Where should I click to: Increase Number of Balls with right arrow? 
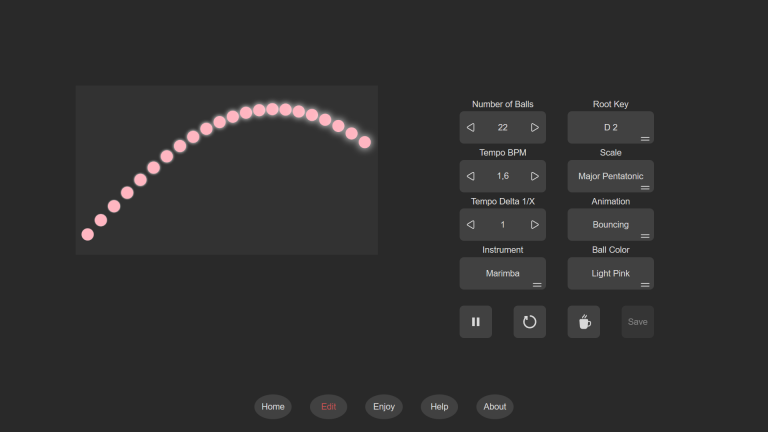535,128
